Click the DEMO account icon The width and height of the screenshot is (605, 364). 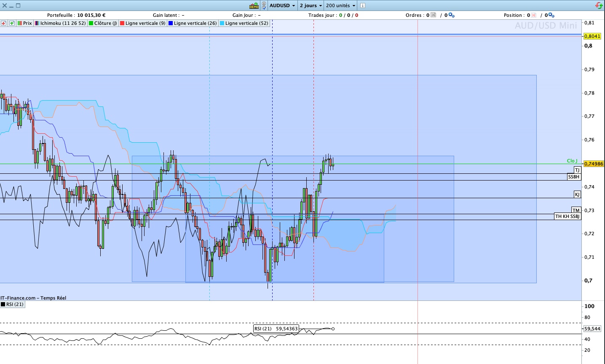[x=254, y=5]
